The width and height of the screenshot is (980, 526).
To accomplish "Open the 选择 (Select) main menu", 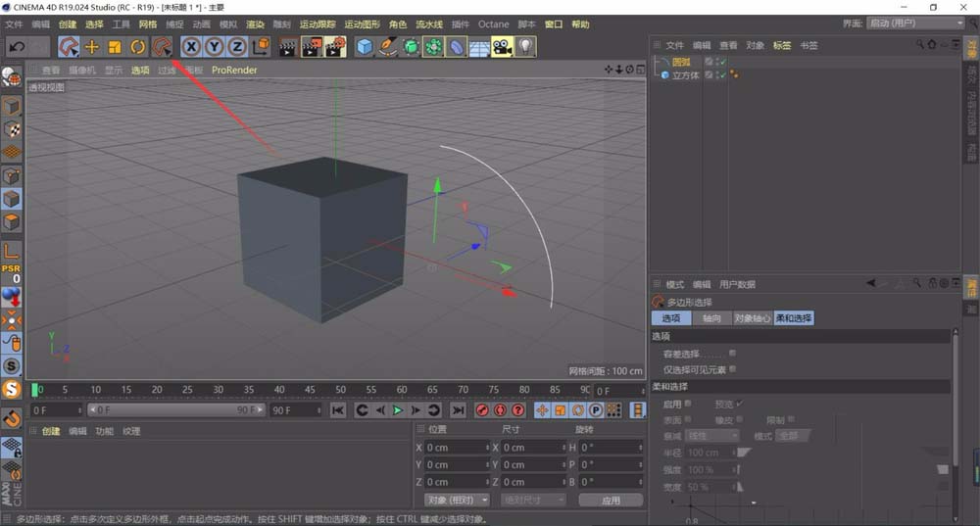I will tap(94, 24).
